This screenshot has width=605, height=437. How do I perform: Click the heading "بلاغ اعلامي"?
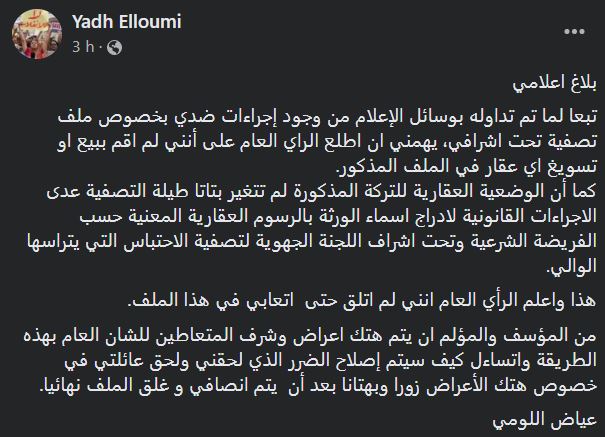(555, 84)
